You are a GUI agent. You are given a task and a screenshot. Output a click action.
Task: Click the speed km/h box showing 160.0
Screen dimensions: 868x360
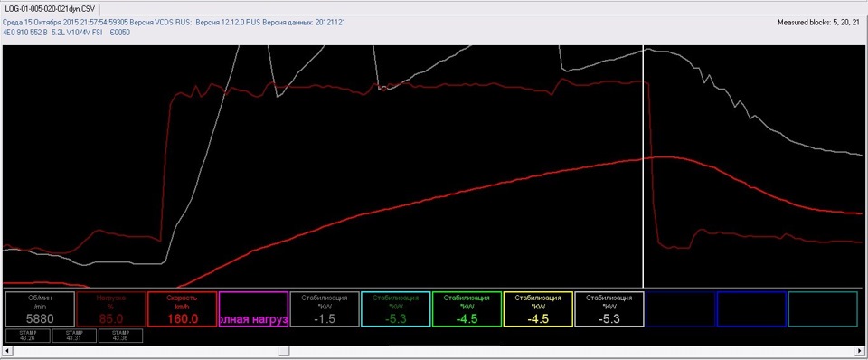point(183,309)
